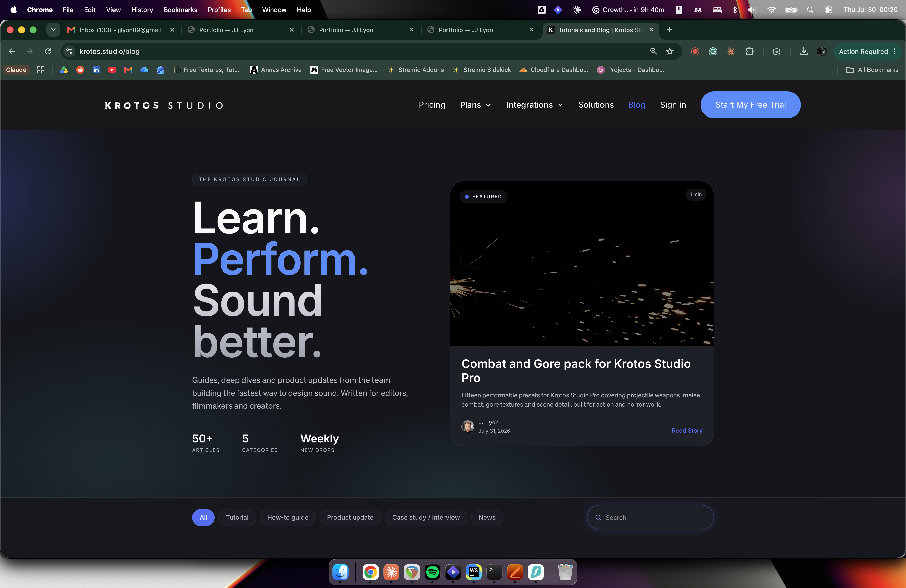This screenshot has height=588, width=906.
Task: Open macOS Control Center icon
Action: [x=829, y=10]
